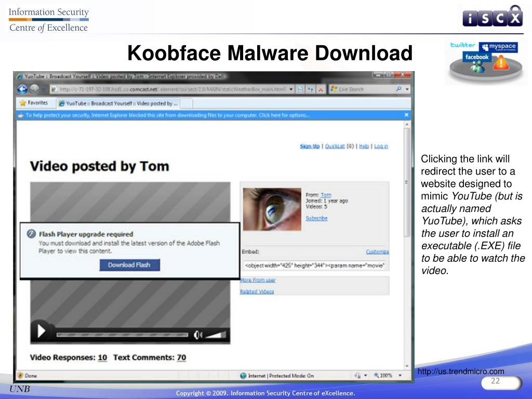The width and height of the screenshot is (532, 399).
Task: Open the dropdown arrow beside the security icon
Action: tap(365, 376)
